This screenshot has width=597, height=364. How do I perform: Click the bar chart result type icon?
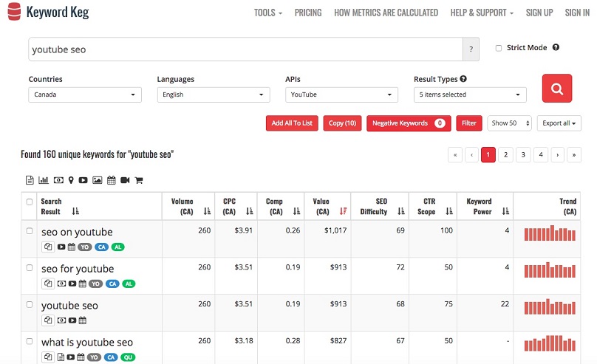point(44,180)
